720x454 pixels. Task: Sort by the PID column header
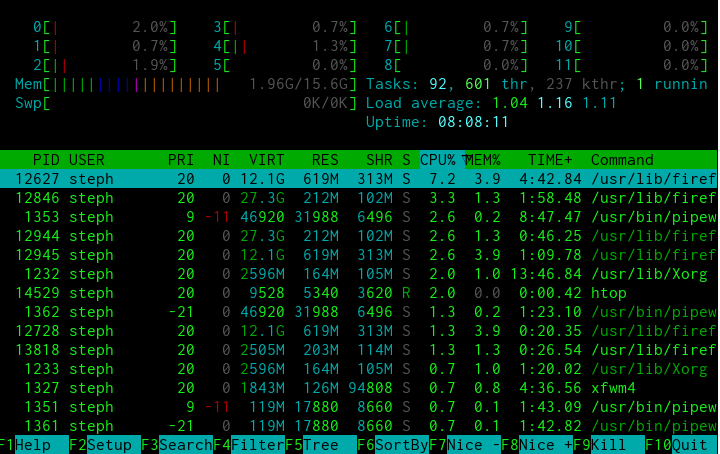(x=46, y=160)
